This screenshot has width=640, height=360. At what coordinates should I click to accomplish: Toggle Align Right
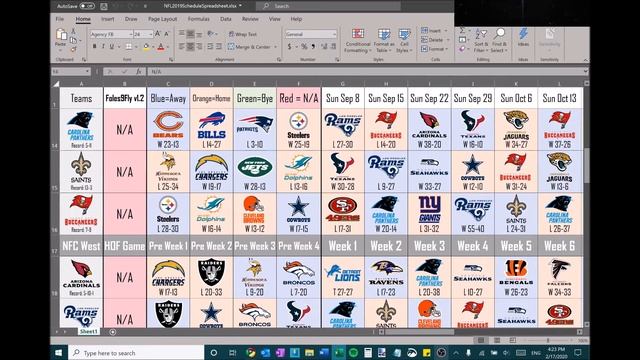tap(199, 47)
